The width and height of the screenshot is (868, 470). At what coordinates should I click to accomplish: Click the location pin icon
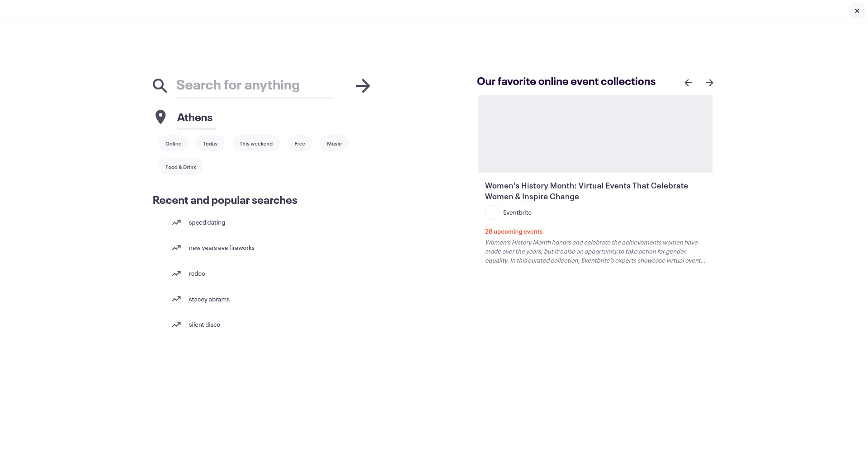[160, 117]
